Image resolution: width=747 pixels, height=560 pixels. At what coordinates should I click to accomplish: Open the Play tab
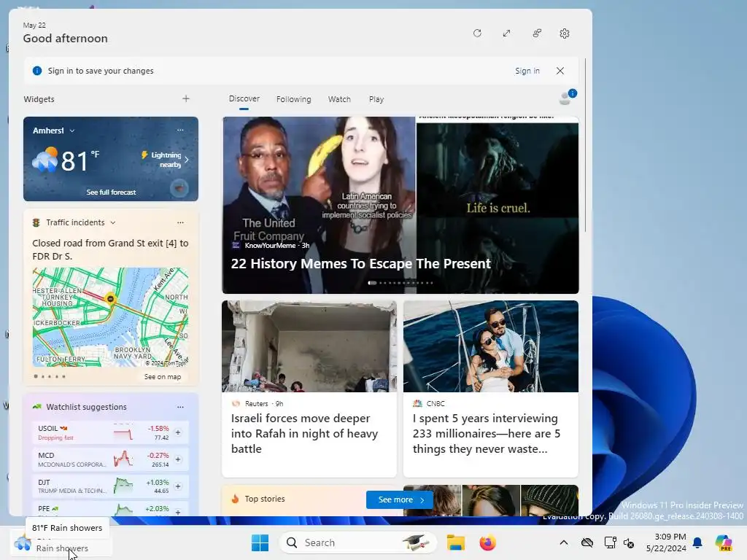click(x=376, y=99)
